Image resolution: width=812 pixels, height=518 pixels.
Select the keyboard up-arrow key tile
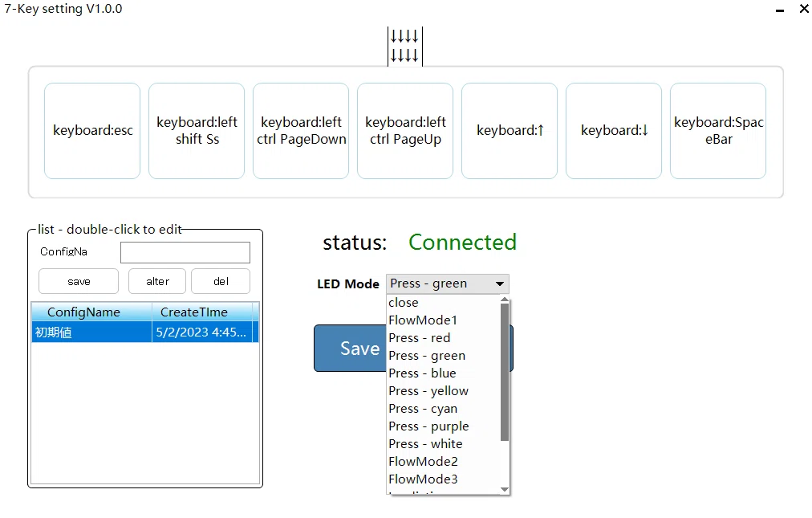click(510, 131)
